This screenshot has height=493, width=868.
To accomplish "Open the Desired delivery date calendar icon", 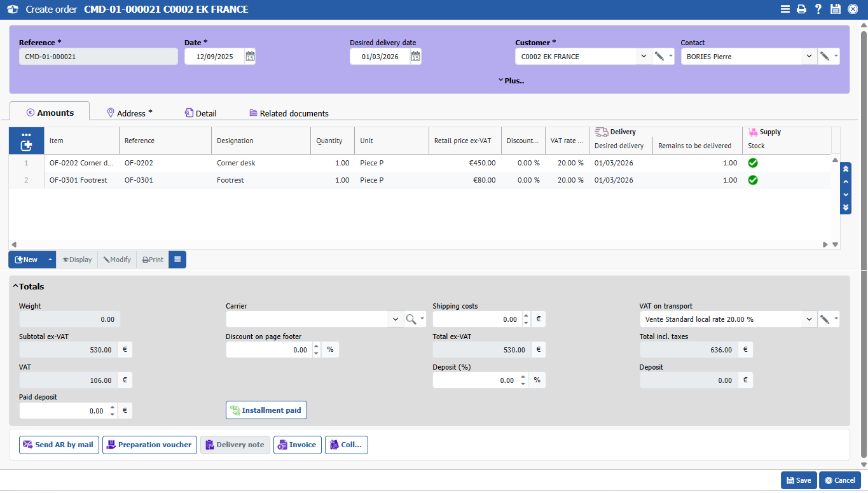I will point(415,57).
